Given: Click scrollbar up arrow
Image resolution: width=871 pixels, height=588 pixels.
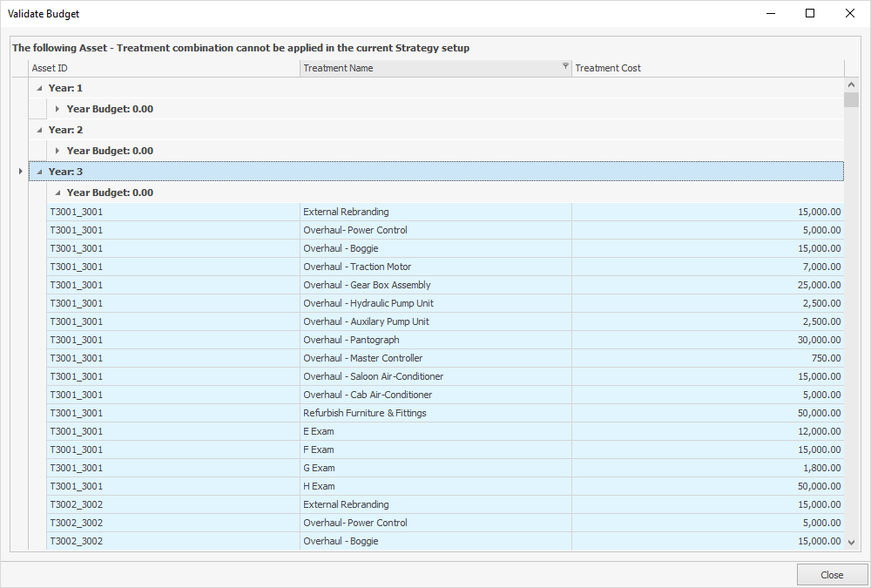Looking at the screenshot, I should (x=851, y=85).
